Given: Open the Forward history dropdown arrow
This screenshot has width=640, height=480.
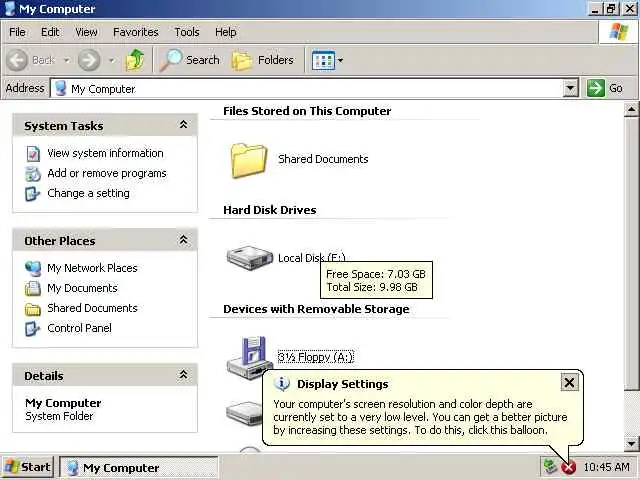Looking at the screenshot, I should pos(111,60).
